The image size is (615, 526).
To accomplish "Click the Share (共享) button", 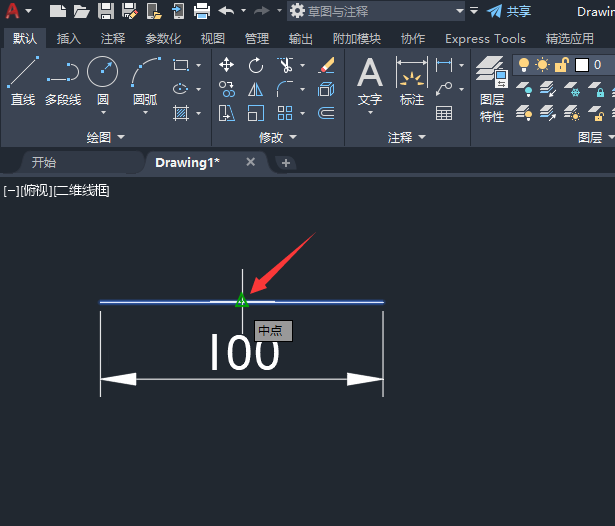I will [509, 11].
